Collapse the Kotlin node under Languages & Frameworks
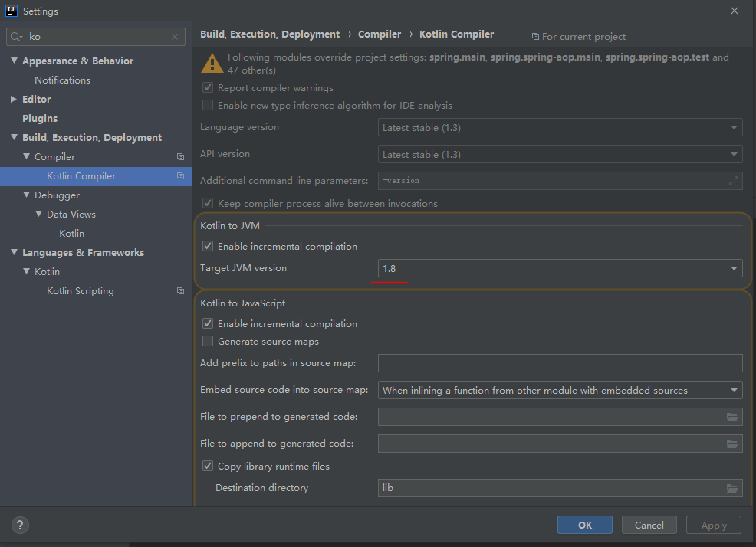The width and height of the screenshot is (756, 547). [x=27, y=271]
